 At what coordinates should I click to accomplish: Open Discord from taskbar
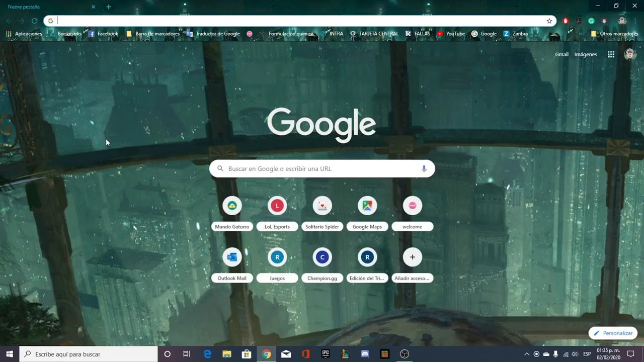365,354
